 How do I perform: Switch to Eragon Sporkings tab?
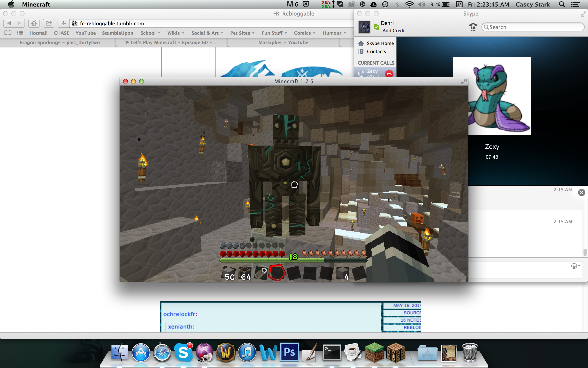pyautogui.click(x=60, y=42)
